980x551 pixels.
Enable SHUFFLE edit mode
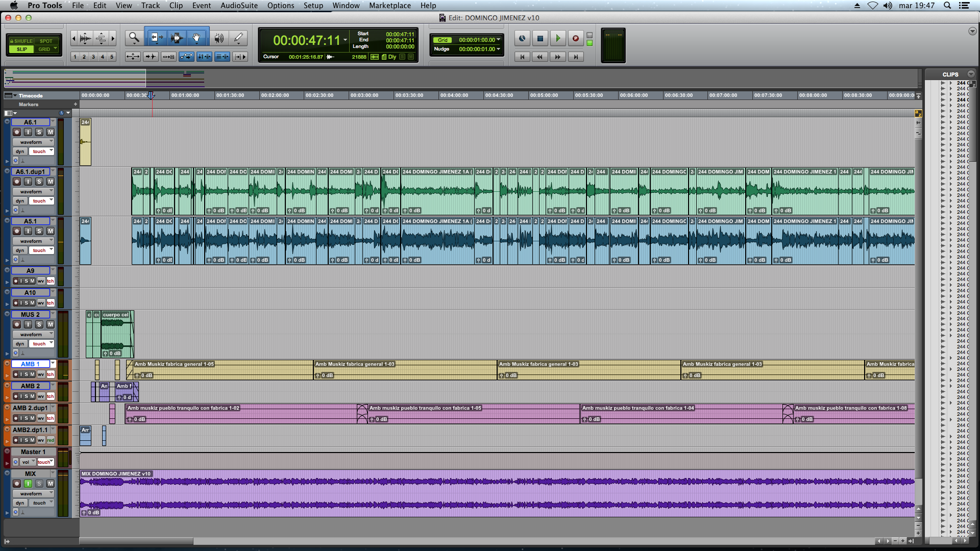[21, 41]
